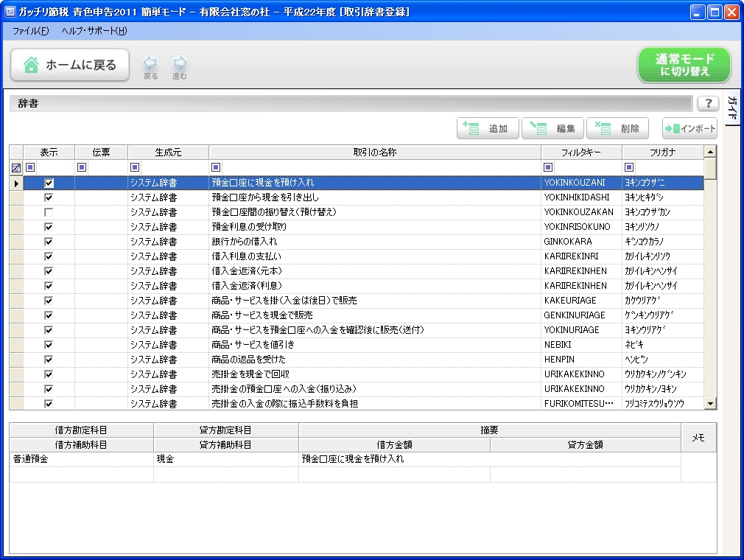The height and width of the screenshot is (560, 744).
Task: Click the ホームに戻る button
Action: [70, 65]
